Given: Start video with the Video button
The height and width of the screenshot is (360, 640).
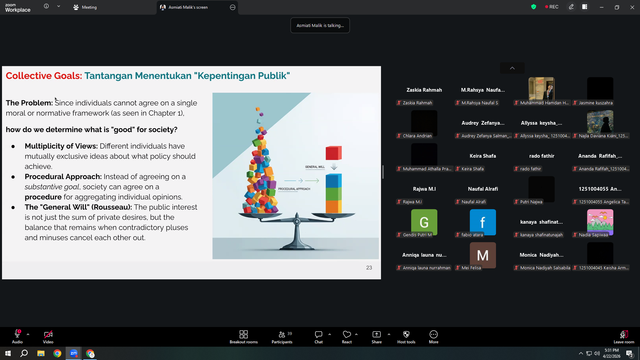Looking at the screenshot, I should tap(48, 336).
